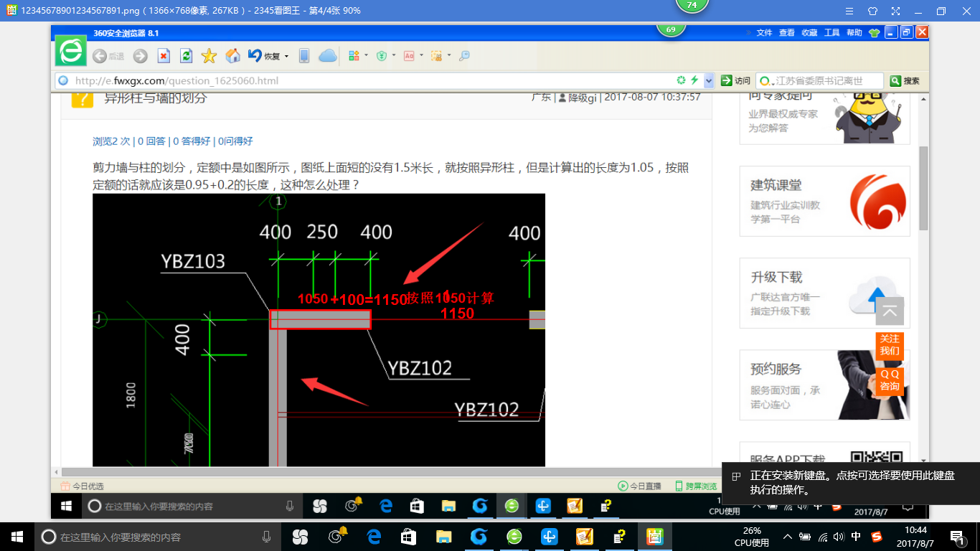Click the mobile phone toolbar icon
This screenshot has width=980, height=551.
[x=304, y=56]
